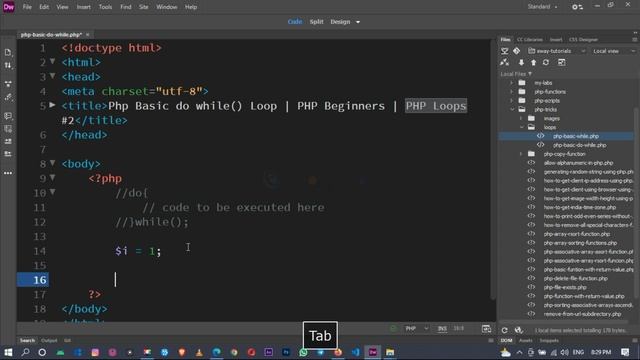Viewport: 640px width, 360px height.
Task: Select php-basic-do-while.php in Files tree
Action: click(579, 145)
